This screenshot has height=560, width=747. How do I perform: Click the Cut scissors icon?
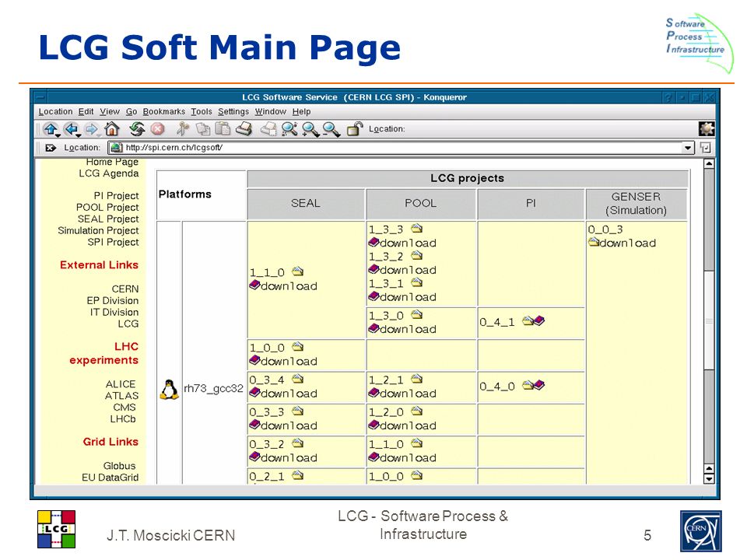click(x=183, y=128)
